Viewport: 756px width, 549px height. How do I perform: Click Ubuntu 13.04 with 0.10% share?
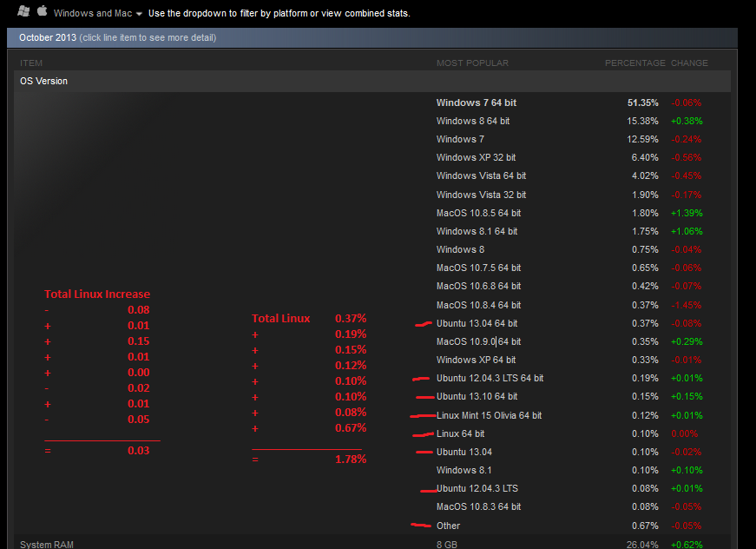[x=463, y=453]
